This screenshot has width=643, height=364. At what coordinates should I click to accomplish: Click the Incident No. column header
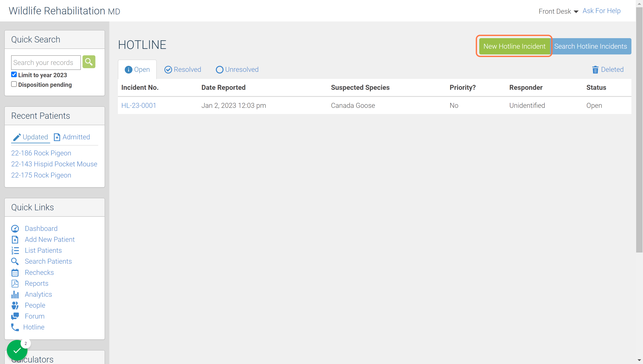(x=140, y=87)
